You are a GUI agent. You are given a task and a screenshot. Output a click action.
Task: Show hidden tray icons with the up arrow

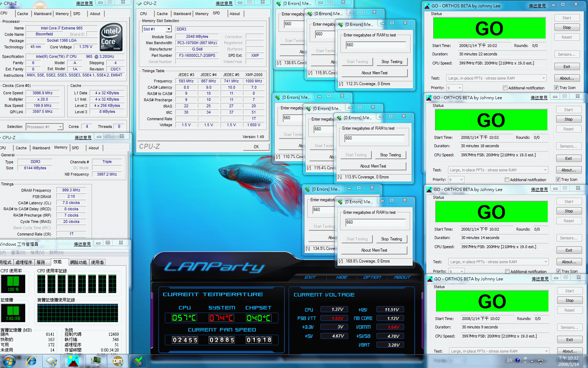[x=532, y=361]
